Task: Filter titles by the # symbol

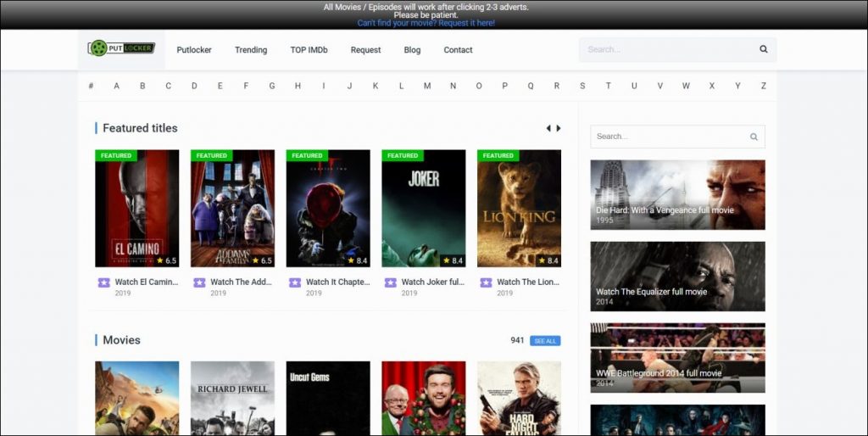Action: [91, 86]
